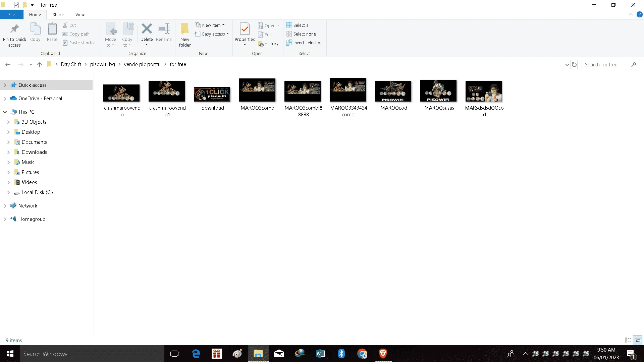Image resolution: width=644 pixels, height=362 pixels.
Task: Open Microsoft Edge from taskbar
Action: [x=196, y=354]
